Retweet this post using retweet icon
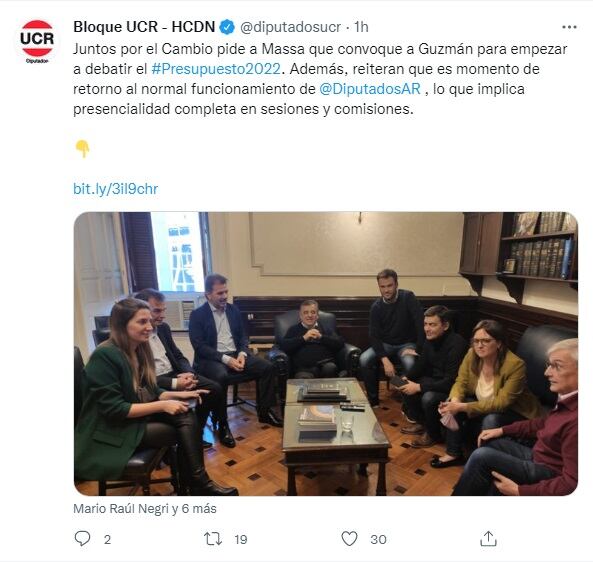This screenshot has width=593, height=562. (x=213, y=539)
